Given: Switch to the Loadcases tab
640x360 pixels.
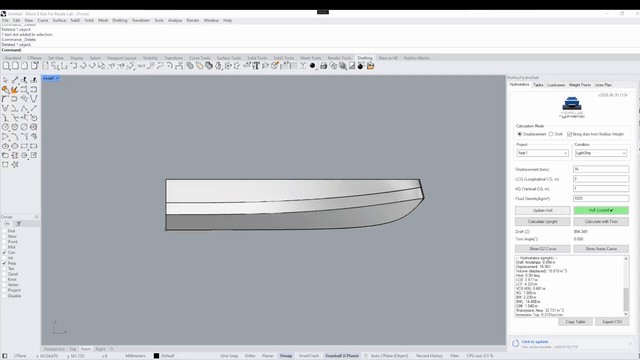Looking at the screenshot, I should [556, 85].
